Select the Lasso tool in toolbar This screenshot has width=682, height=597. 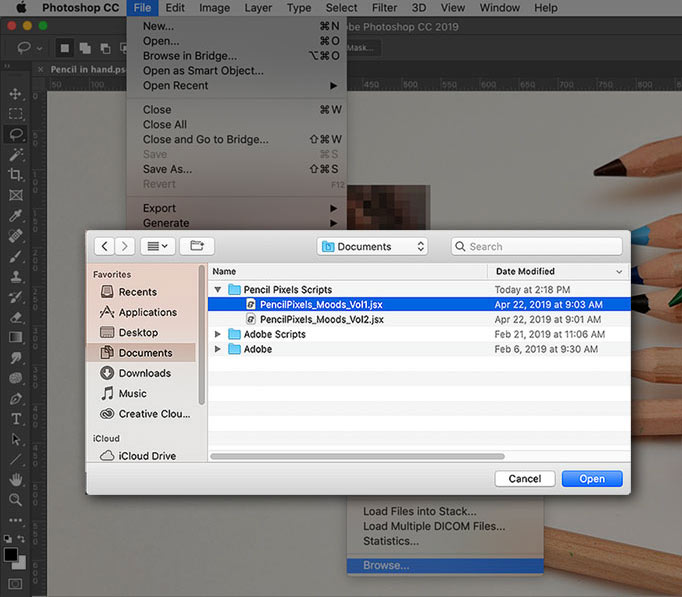click(x=16, y=134)
